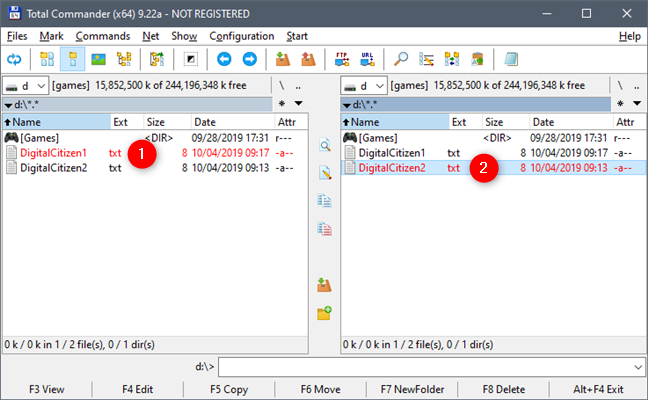Open the FTP connect icon
Image resolution: width=648 pixels, height=400 pixels.
[342, 60]
